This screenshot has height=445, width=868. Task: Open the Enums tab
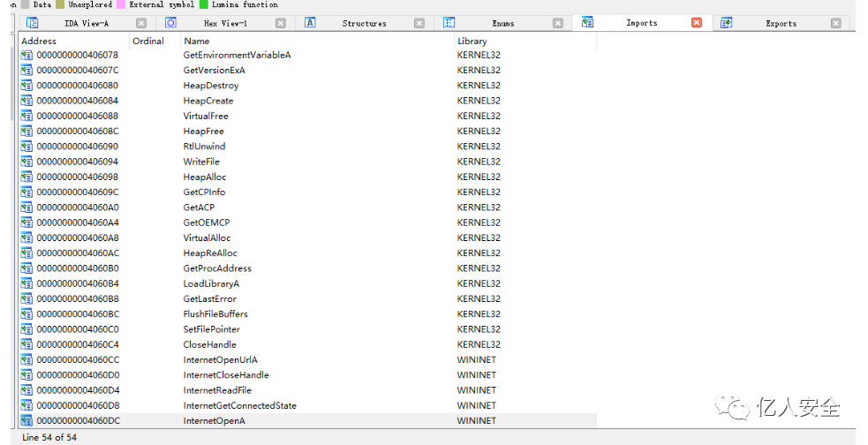(x=502, y=23)
